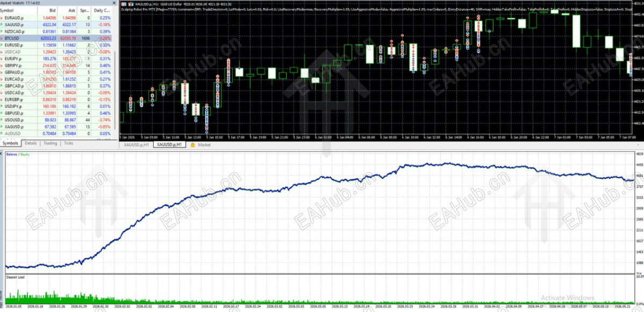This screenshot has width=644, height=312.
Task: Click the down arrow icon beside USOUSD.p
Action: point(2,120)
